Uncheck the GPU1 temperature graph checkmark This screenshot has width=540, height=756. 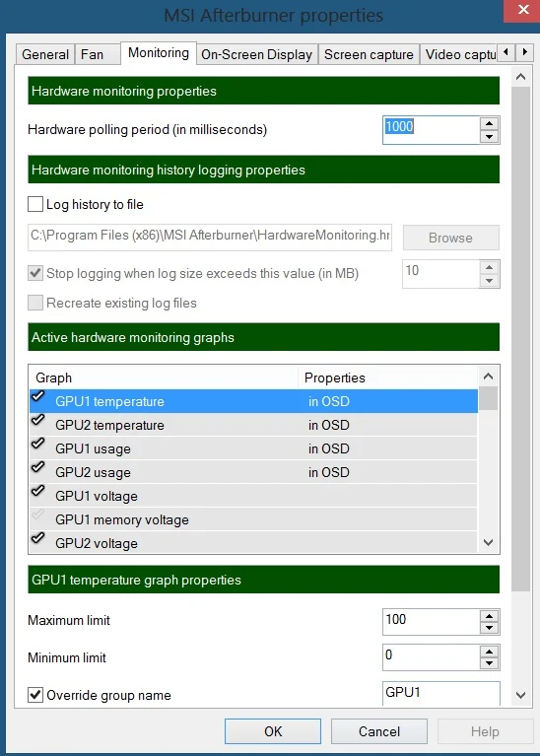click(38, 396)
